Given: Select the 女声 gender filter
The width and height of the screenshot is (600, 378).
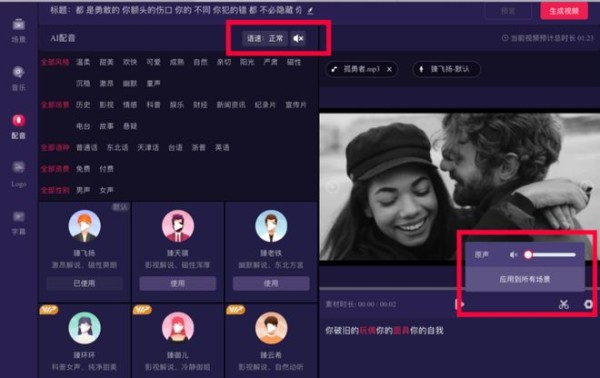Looking at the screenshot, I should [106, 190].
